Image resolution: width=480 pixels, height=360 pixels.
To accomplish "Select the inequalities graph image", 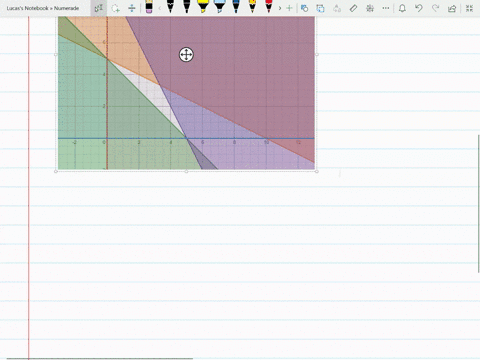I will [186, 93].
